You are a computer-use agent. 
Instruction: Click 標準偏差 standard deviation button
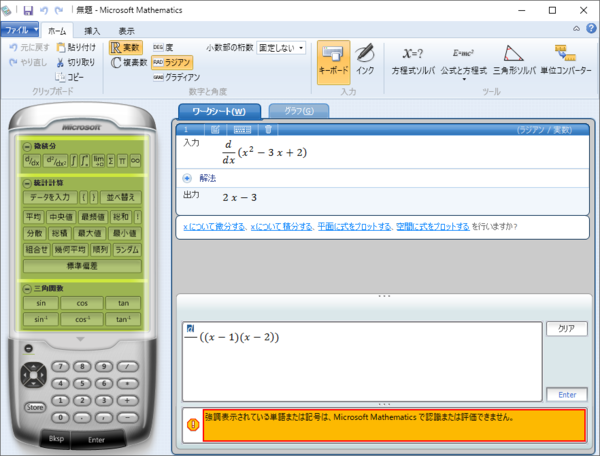click(82, 266)
